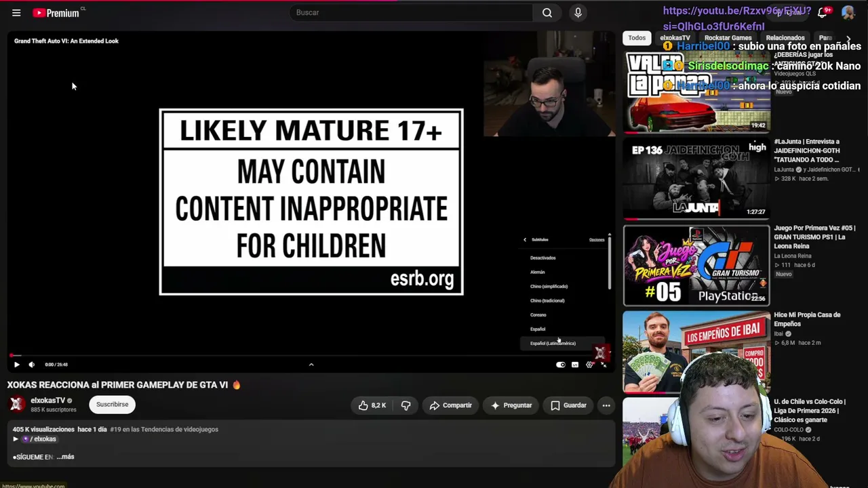Go back from the Subtítulos menu

(x=525, y=239)
